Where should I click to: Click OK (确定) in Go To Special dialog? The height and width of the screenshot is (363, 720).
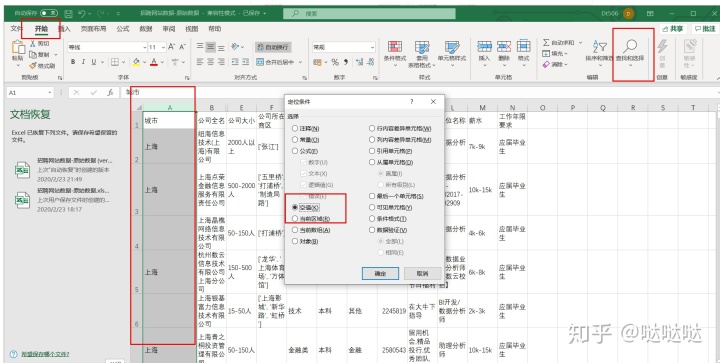(380, 273)
